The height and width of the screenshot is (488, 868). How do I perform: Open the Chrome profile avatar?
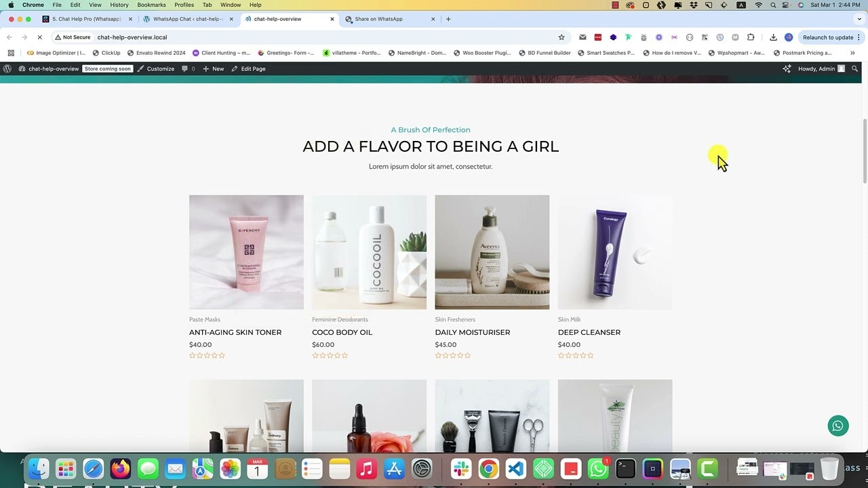(x=789, y=37)
